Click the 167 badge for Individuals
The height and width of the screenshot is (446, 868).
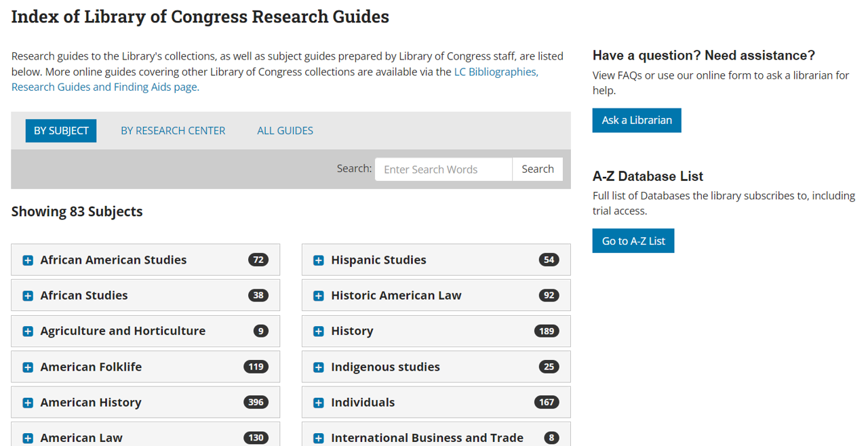[x=547, y=403]
